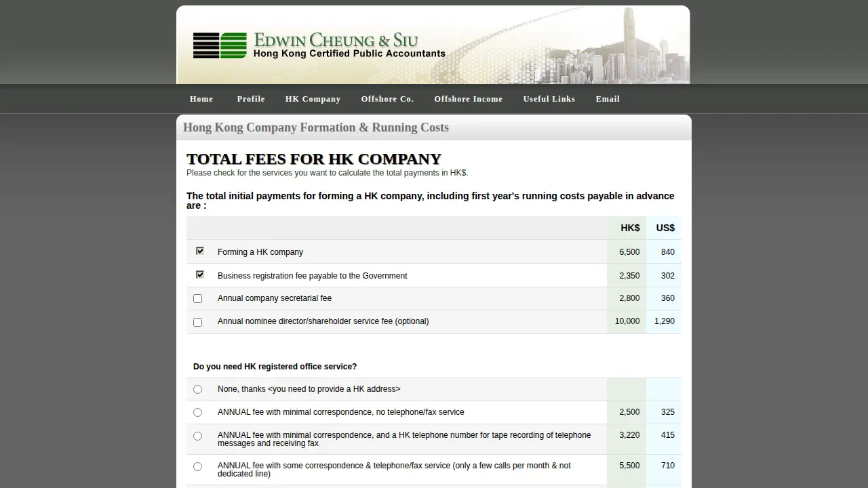Click the 2,350 registration fee value
868x488 pixels.
click(x=629, y=276)
